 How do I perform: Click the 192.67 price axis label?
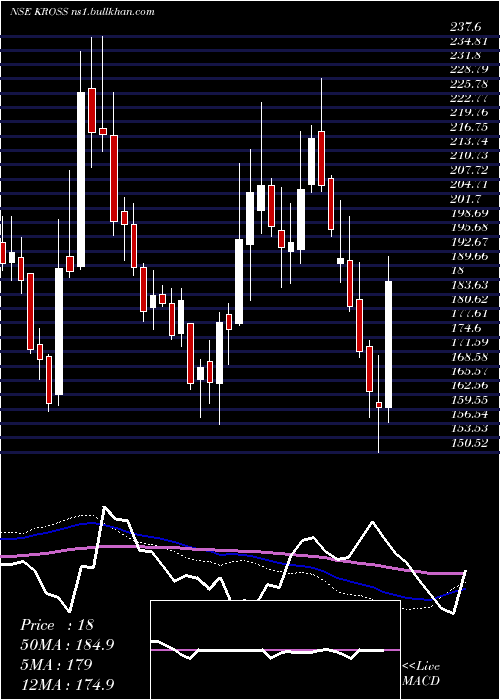[469, 242]
